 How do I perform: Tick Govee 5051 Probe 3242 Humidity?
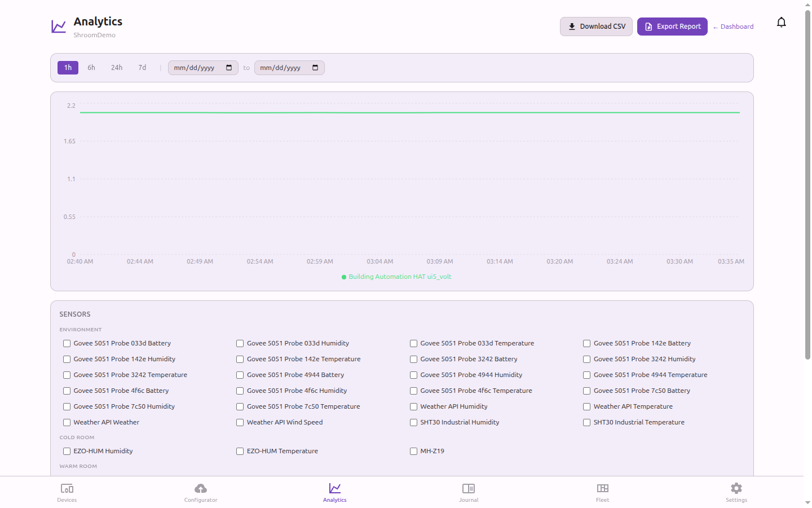point(586,359)
